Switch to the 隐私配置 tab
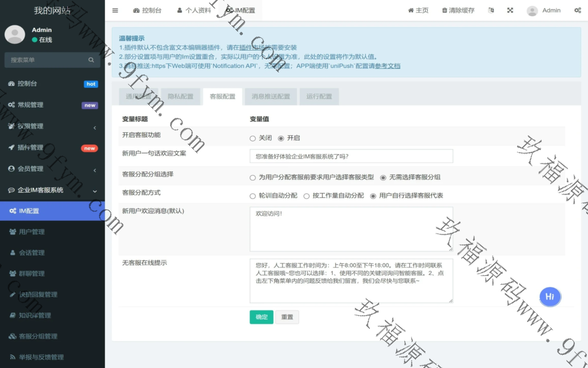 [x=180, y=97]
